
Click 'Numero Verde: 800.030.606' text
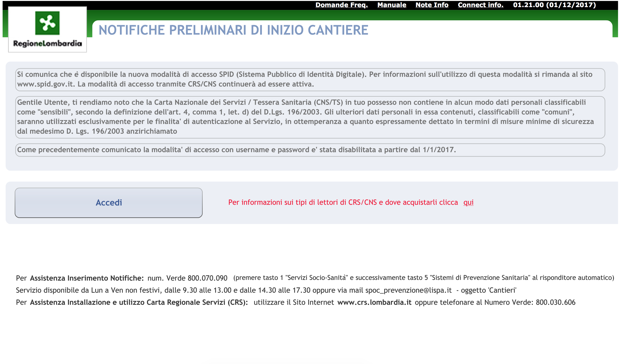(x=530, y=302)
